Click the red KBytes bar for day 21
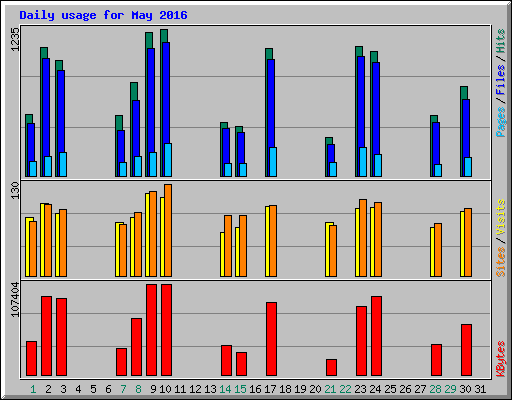Screen dimensions: 512x400 pos(331,367)
